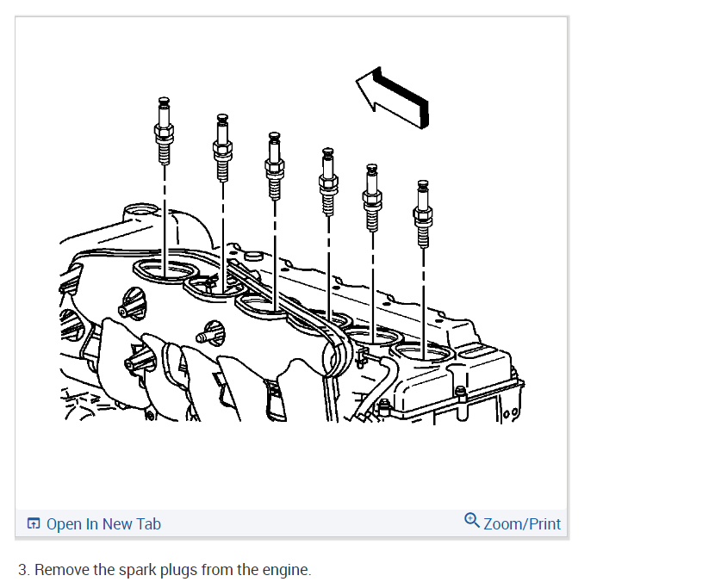Click the round filler neck atop the intake manifold
715x588 pixels.
point(141,212)
